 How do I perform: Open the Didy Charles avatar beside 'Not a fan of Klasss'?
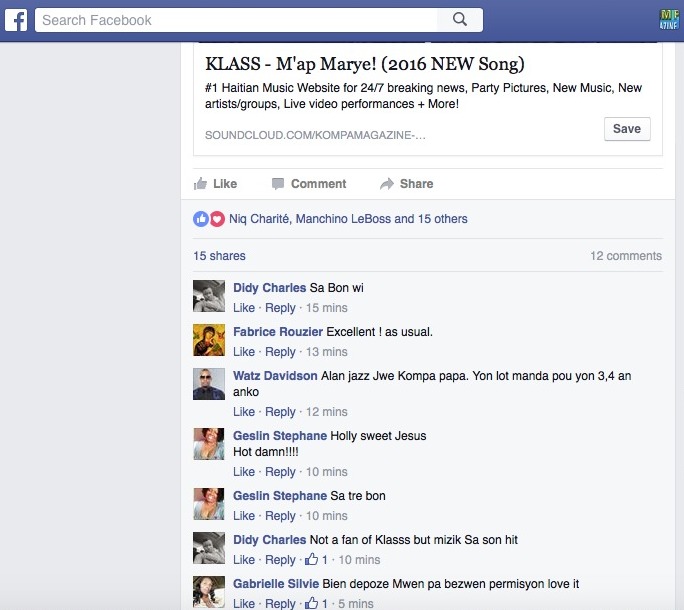(209, 548)
